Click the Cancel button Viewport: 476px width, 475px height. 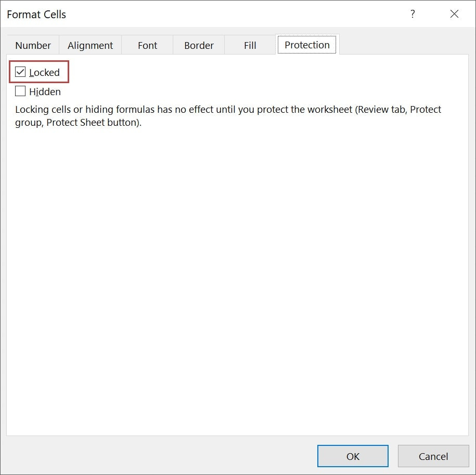coord(433,456)
